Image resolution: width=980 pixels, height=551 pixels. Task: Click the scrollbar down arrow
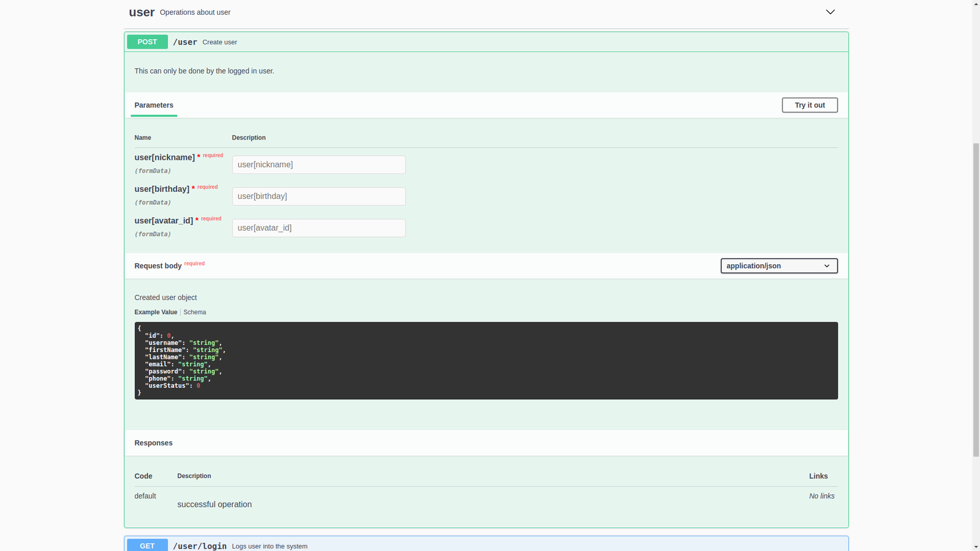tap(976, 546)
